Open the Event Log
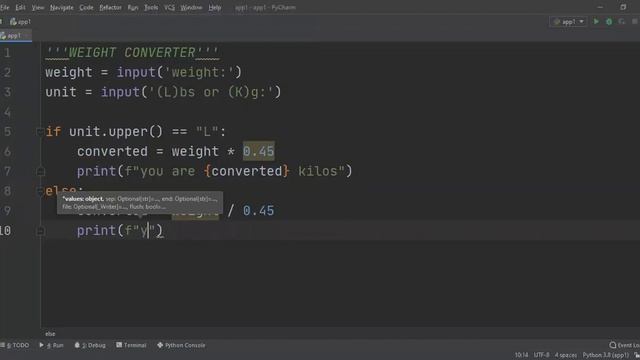Image resolution: width=640 pixels, height=360 pixels. (x=624, y=345)
